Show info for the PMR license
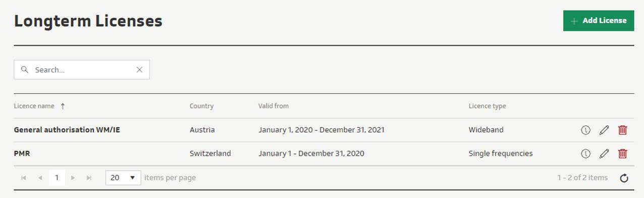This screenshot has width=644, height=198. [x=585, y=154]
